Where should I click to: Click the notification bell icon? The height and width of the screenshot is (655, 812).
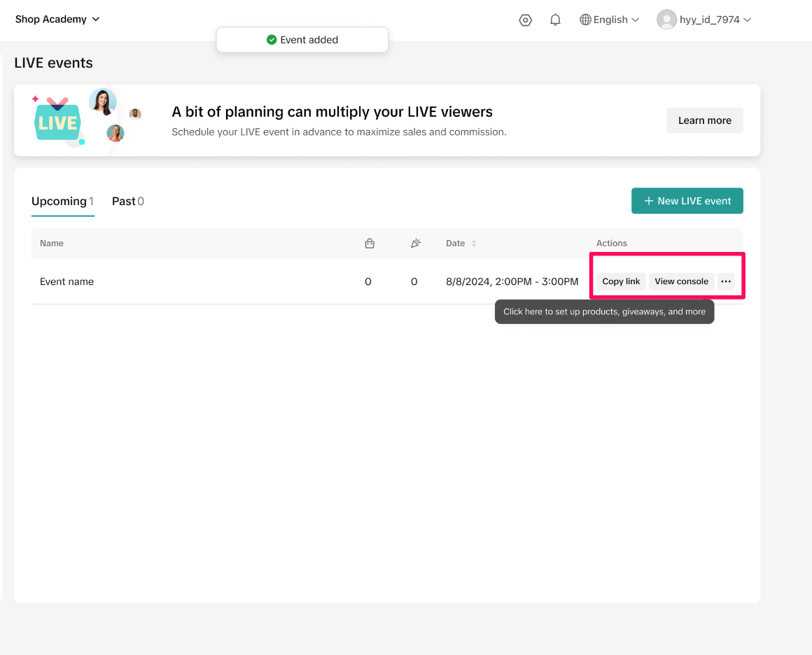pyautogui.click(x=555, y=20)
